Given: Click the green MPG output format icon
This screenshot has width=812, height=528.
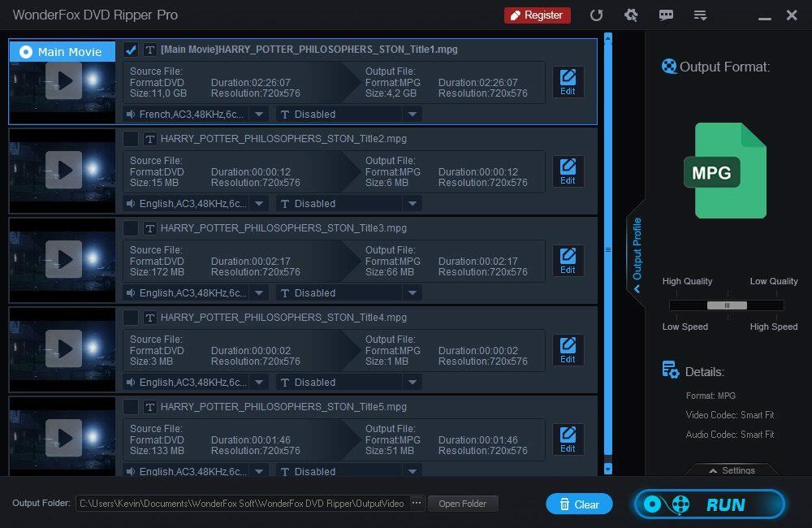Looking at the screenshot, I should [x=725, y=171].
